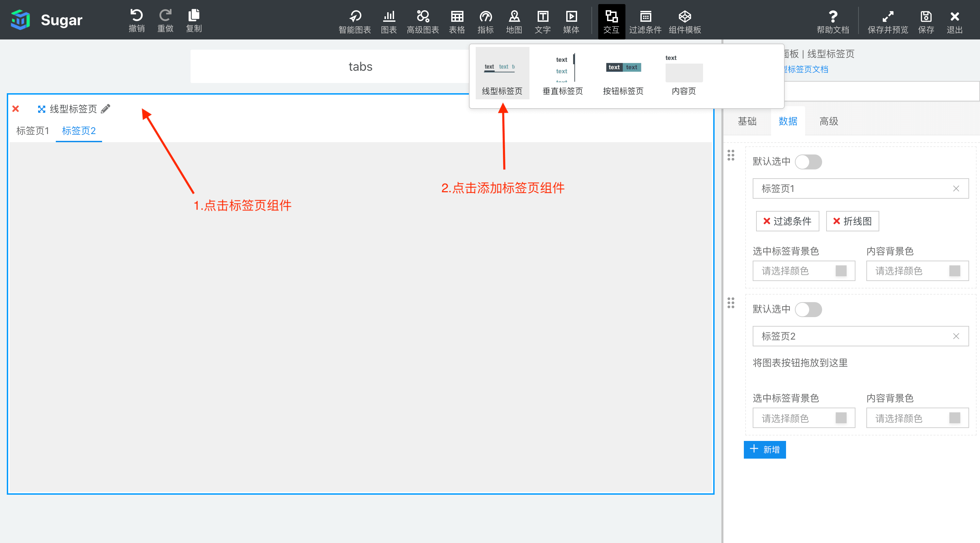Open the 地图 map tool
The image size is (980, 543).
click(514, 22)
